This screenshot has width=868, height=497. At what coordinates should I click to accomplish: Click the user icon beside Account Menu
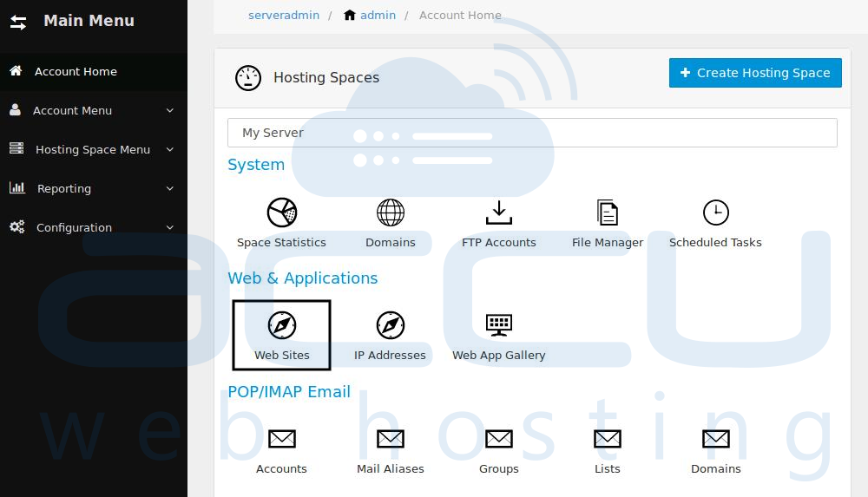coord(15,109)
